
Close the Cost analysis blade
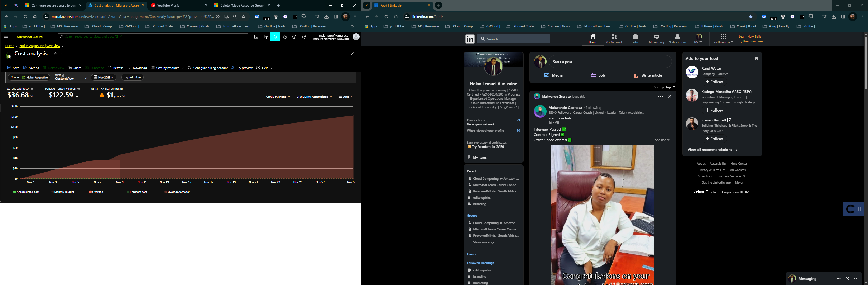352,54
